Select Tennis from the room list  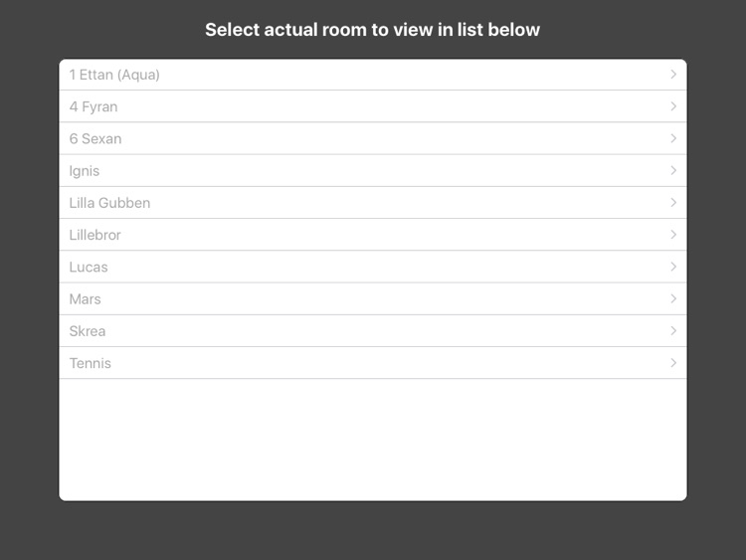(x=91, y=363)
